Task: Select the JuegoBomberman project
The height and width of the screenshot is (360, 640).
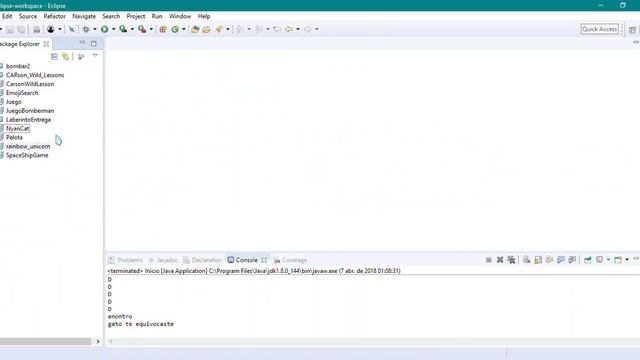Action: 30,111
